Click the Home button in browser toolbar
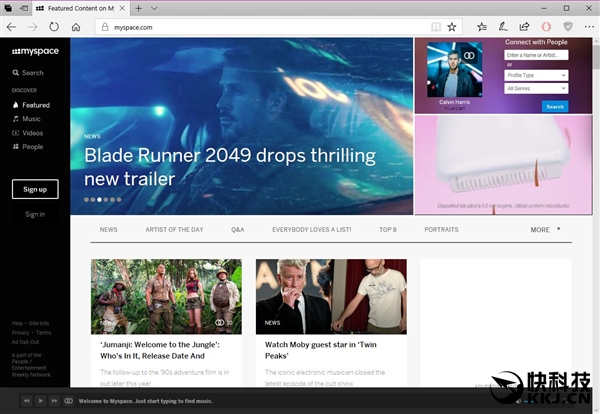 point(76,27)
